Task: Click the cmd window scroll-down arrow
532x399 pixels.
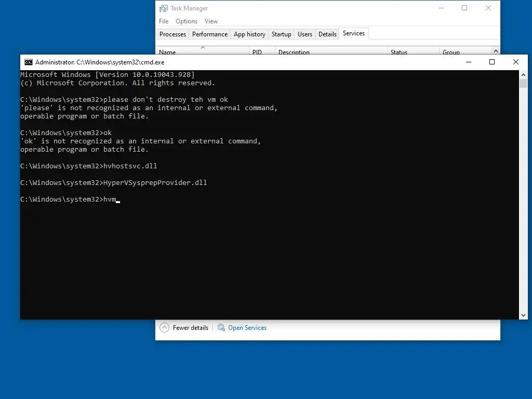Action: click(523, 315)
